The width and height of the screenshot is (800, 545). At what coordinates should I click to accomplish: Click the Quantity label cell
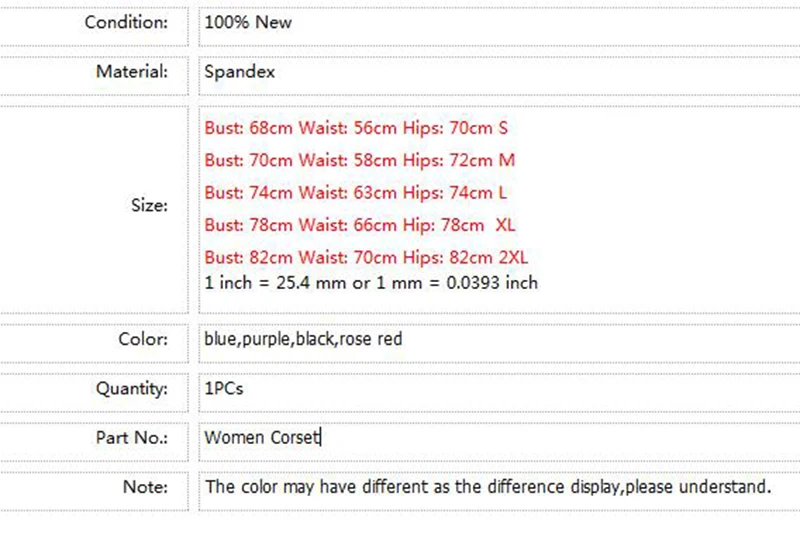click(x=94, y=389)
